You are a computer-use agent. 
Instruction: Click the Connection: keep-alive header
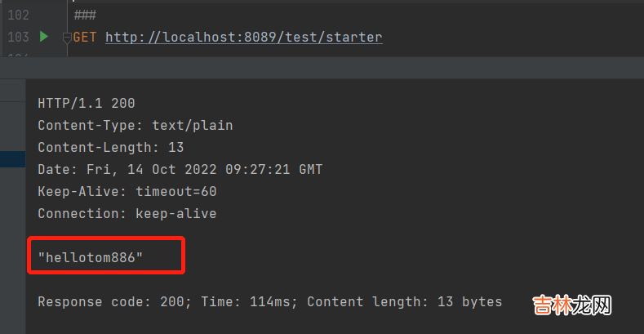point(127,214)
